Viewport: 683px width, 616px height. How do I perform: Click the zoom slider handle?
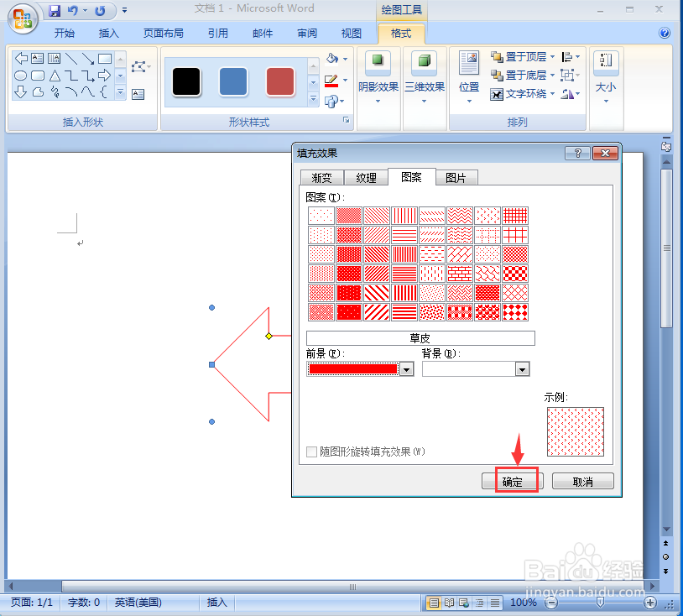click(600, 603)
